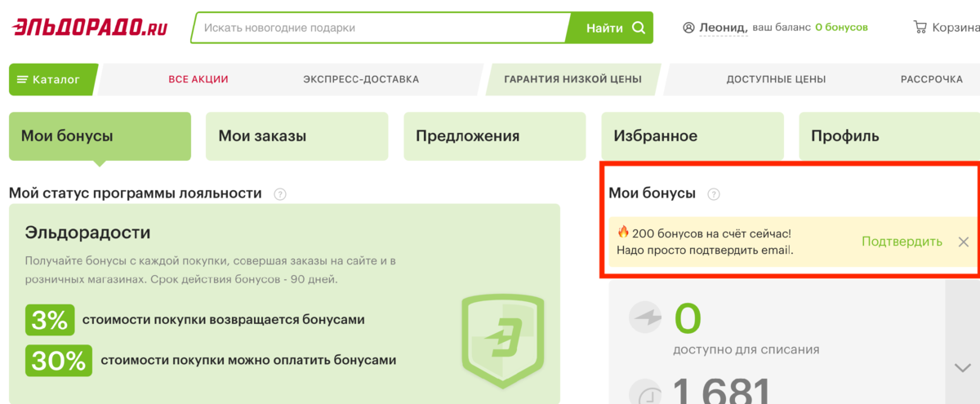Open the Корзина link
980x404 pixels.
[956, 28]
